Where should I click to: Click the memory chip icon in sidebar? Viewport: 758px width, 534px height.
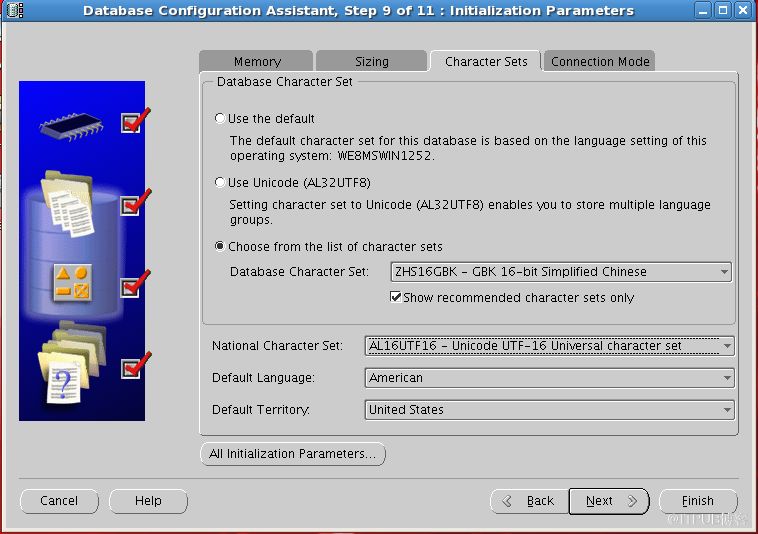click(x=72, y=127)
